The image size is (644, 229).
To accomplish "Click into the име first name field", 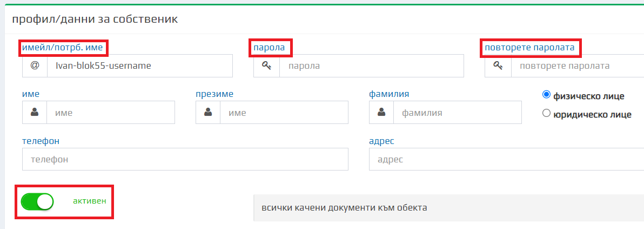I will point(110,113).
